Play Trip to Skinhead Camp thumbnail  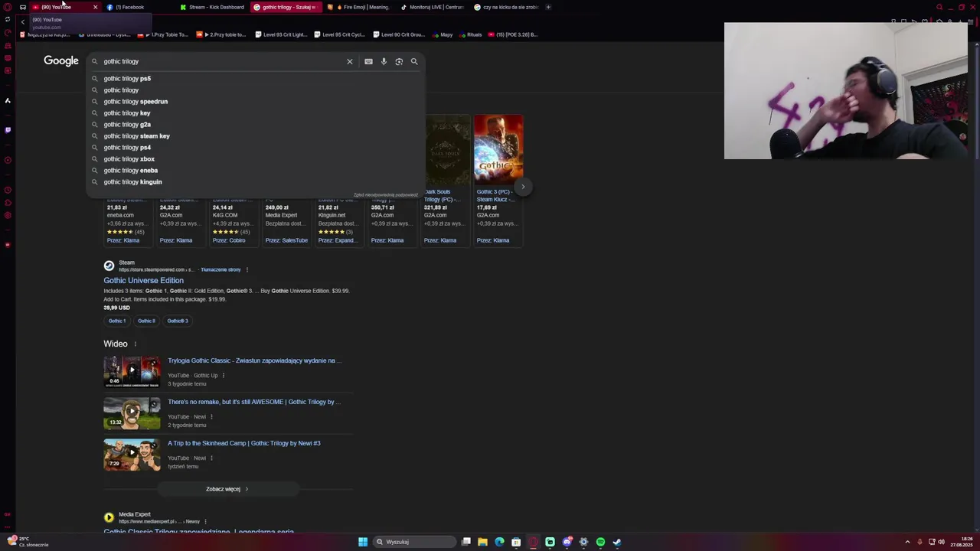(x=132, y=454)
